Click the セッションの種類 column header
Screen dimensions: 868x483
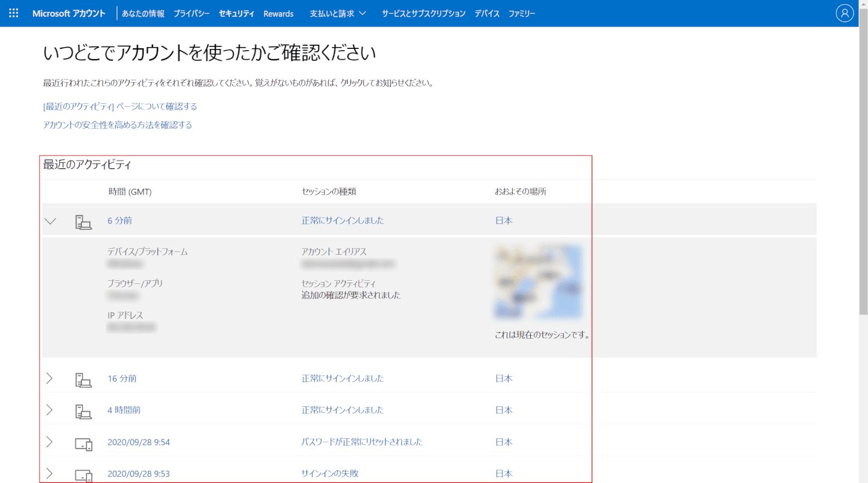[329, 191]
